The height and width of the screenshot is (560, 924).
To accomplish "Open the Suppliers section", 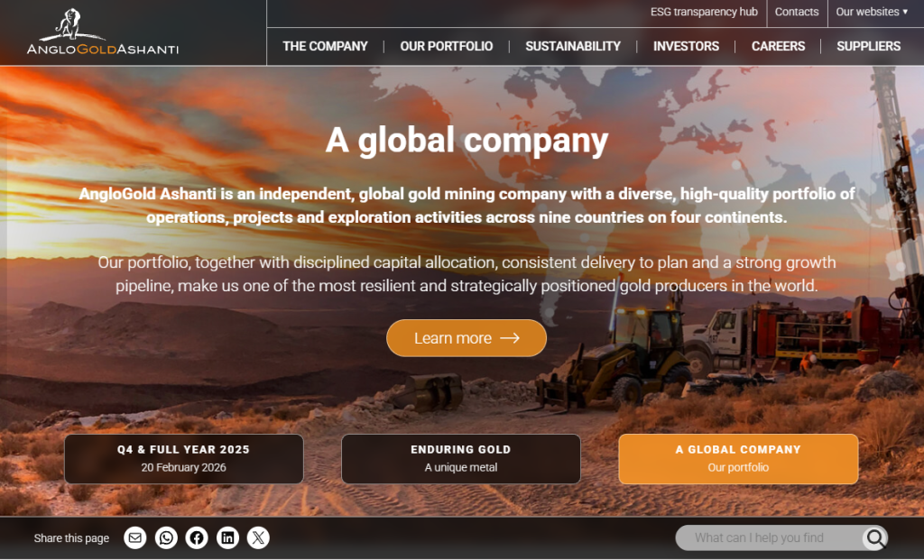I will tap(869, 46).
